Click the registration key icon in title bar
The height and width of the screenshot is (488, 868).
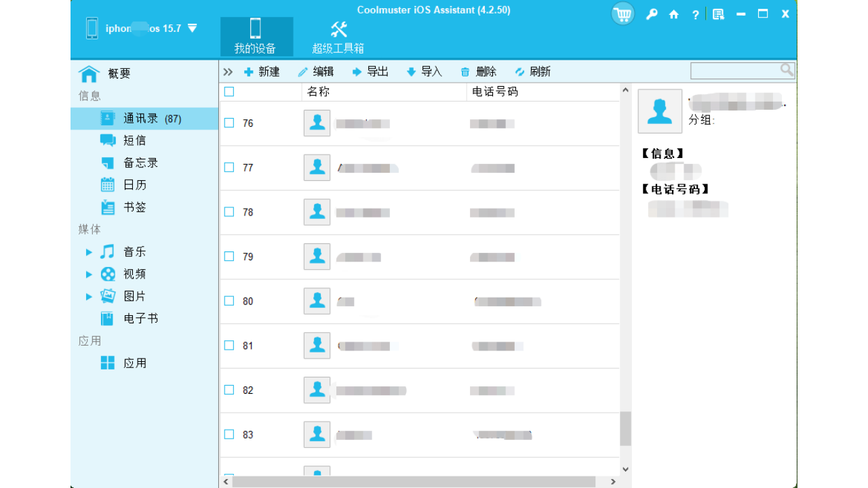tap(652, 14)
